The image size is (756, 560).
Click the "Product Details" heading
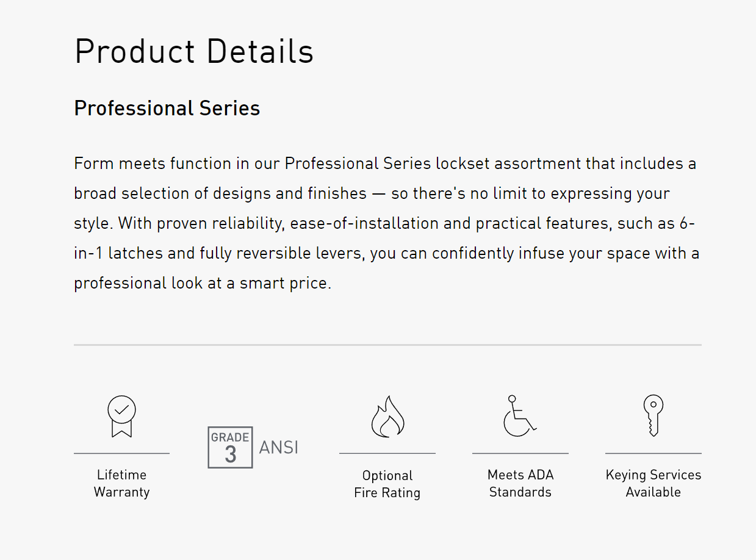click(194, 51)
